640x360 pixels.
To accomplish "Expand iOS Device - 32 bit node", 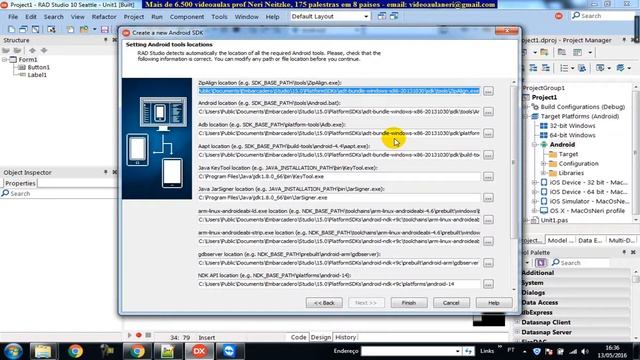I will [x=534, y=182].
